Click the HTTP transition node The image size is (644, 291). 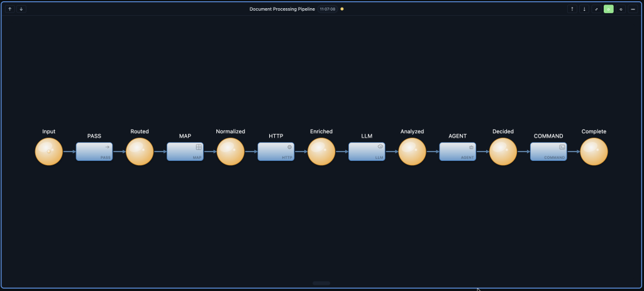tap(275, 151)
